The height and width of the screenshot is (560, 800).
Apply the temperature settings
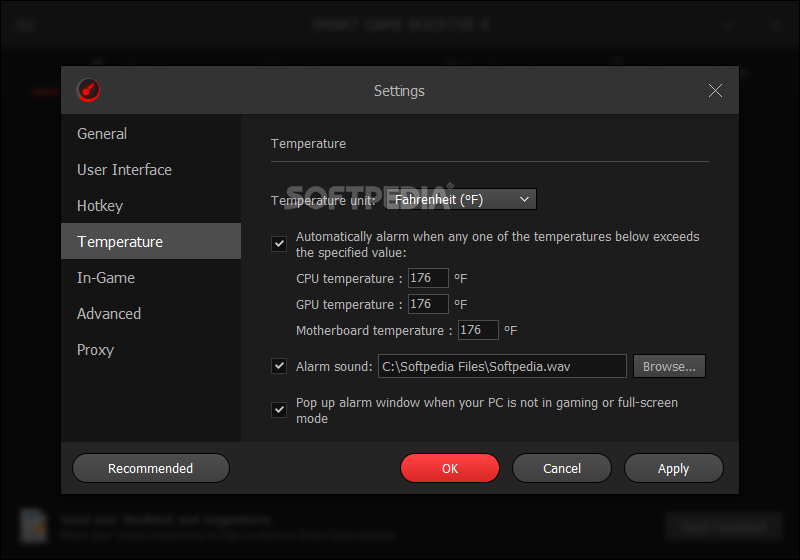[673, 468]
